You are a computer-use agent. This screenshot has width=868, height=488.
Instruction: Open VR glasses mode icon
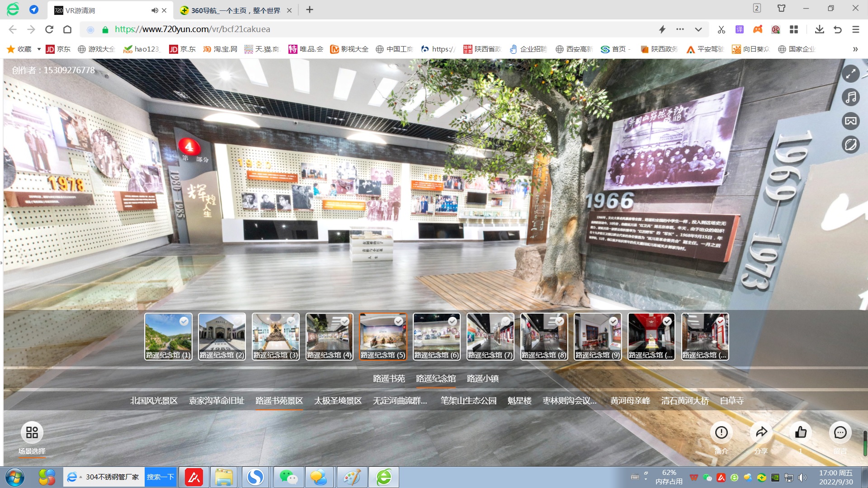850,121
